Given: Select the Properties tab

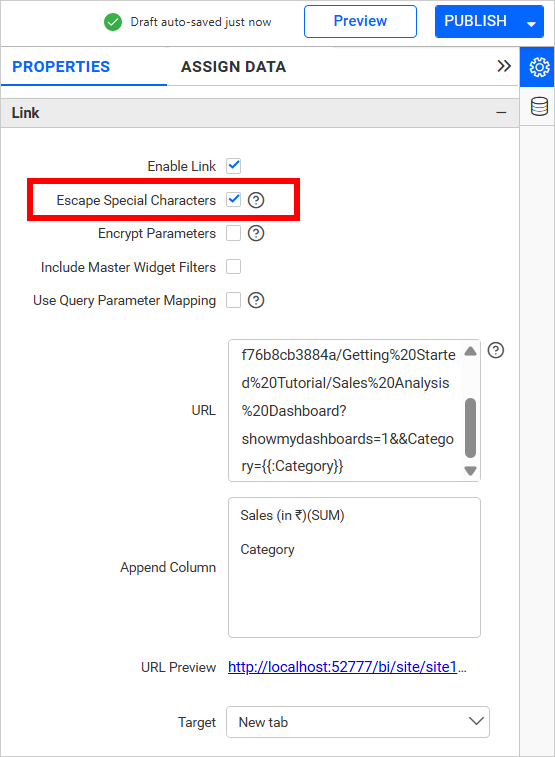Looking at the screenshot, I should click(61, 67).
